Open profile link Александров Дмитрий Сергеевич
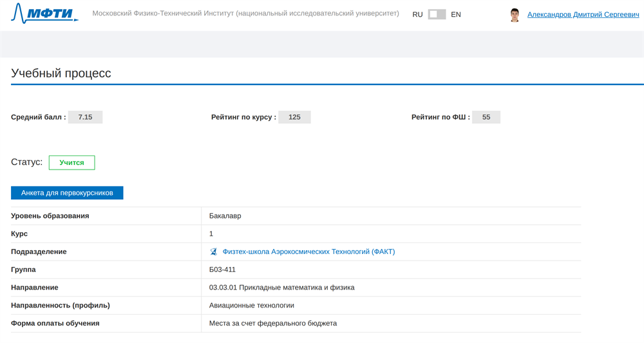644x343 pixels. 583,14
